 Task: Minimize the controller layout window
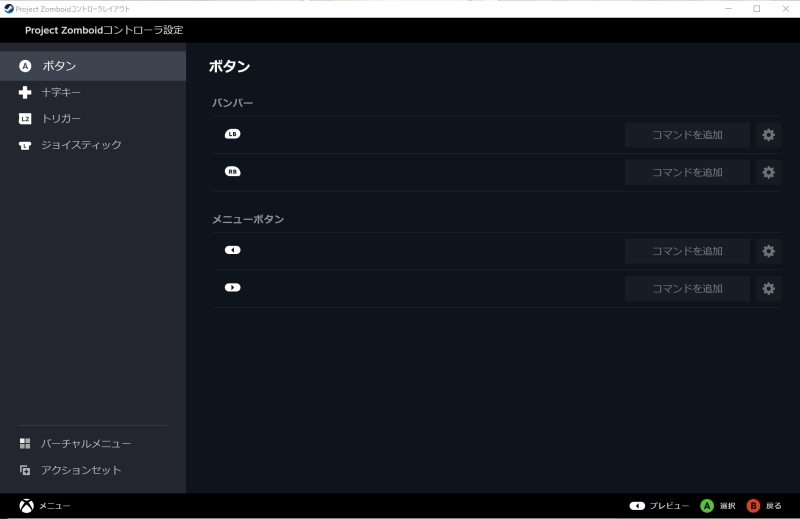coord(728,9)
